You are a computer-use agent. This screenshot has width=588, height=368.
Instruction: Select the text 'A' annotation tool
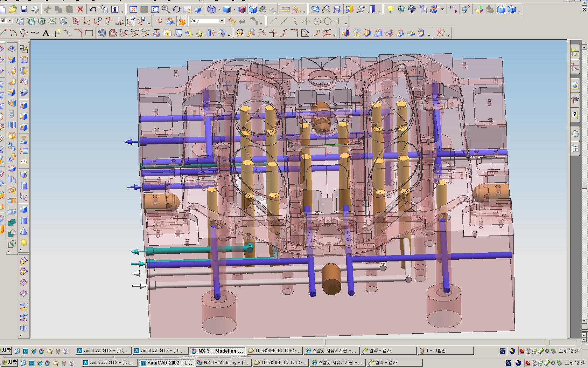point(45,33)
